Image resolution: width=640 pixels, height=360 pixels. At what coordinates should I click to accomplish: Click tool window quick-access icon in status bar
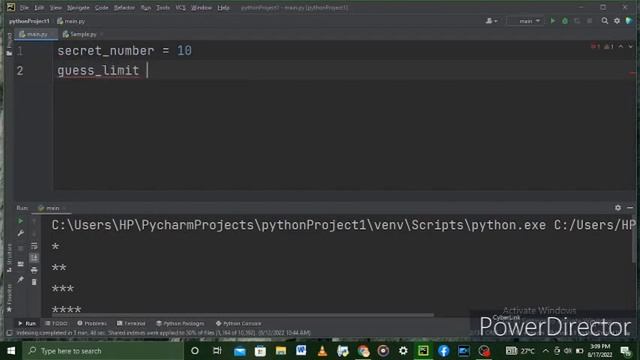click(x=9, y=333)
